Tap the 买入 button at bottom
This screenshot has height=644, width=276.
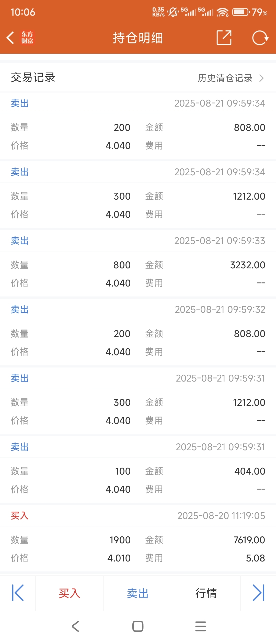[69, 593]
